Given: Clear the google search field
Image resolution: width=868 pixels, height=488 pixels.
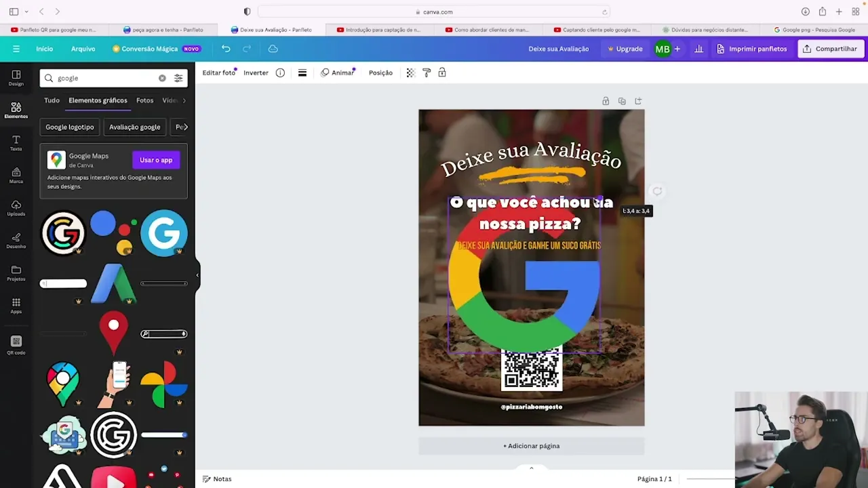Looking at the screenshot, I should [162, 78].
